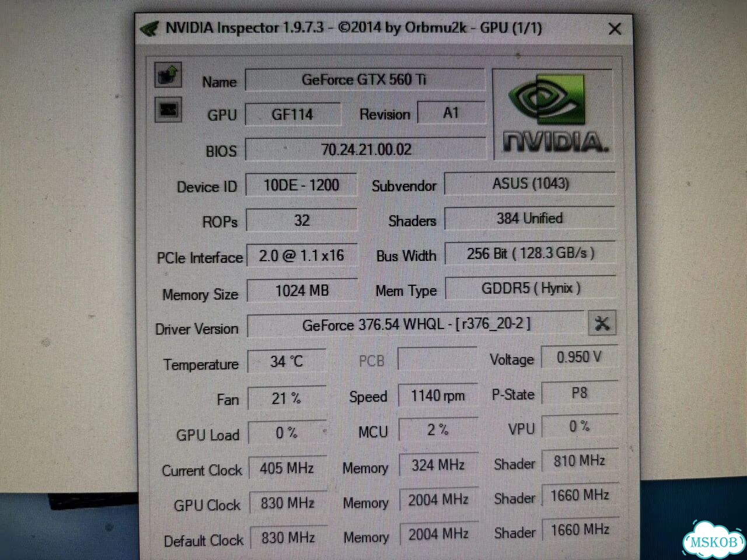The width and height of the screenshot is (747, 560).
Task: Click the "P-State" label
Action: tap(513, 395)
